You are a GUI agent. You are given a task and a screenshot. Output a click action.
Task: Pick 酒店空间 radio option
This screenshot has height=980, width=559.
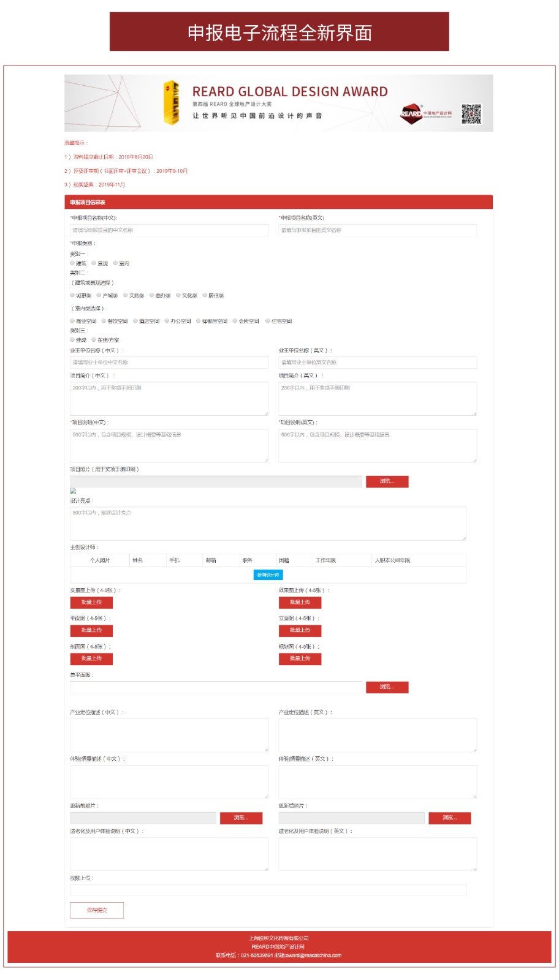click(135, 321)
